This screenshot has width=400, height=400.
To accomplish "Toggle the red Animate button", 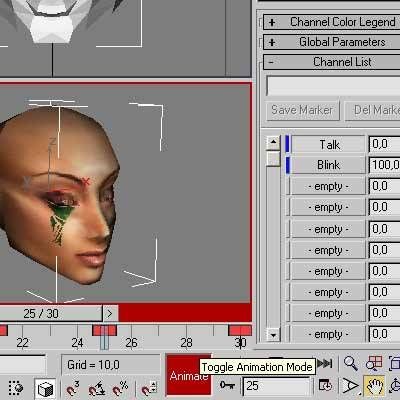I will coord(189,375).
